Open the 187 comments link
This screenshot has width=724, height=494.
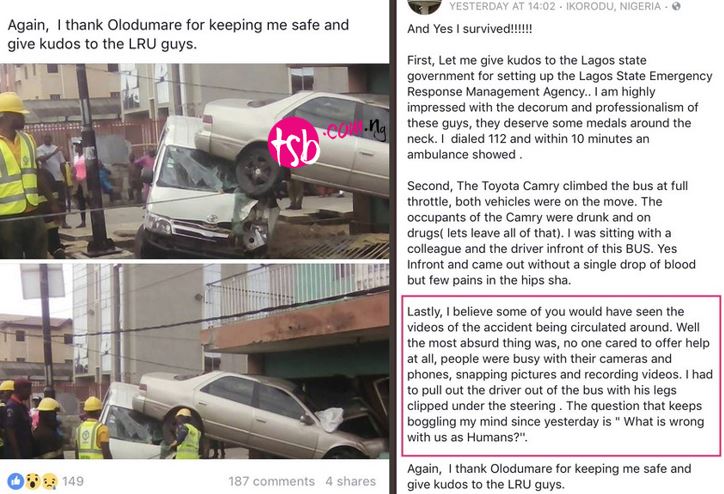point(272,481)
